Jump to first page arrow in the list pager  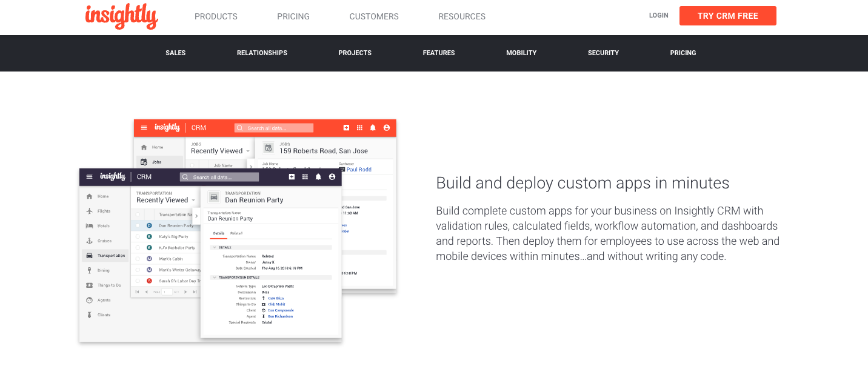(x=138, y=291)
